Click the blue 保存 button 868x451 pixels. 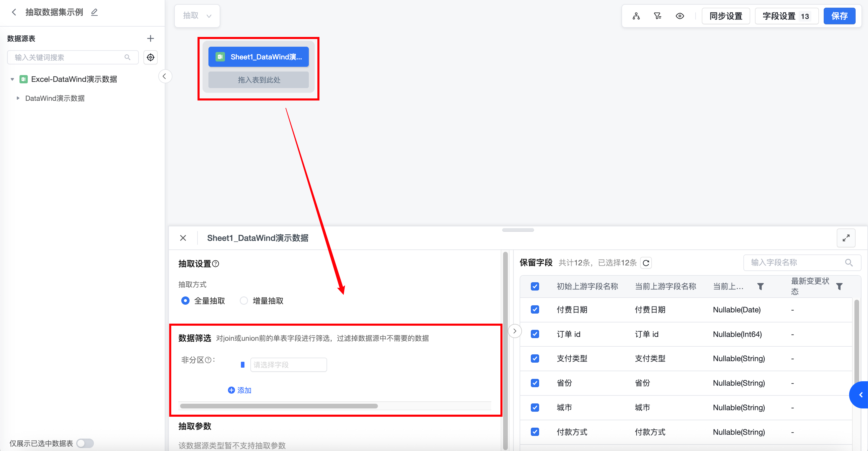pos(839,16)
